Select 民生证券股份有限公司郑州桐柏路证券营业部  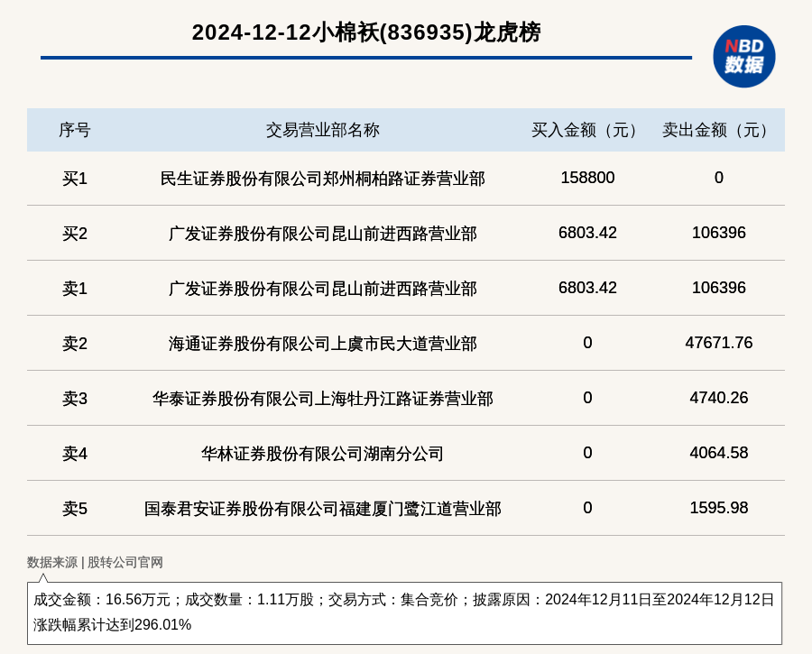point(323,179)
